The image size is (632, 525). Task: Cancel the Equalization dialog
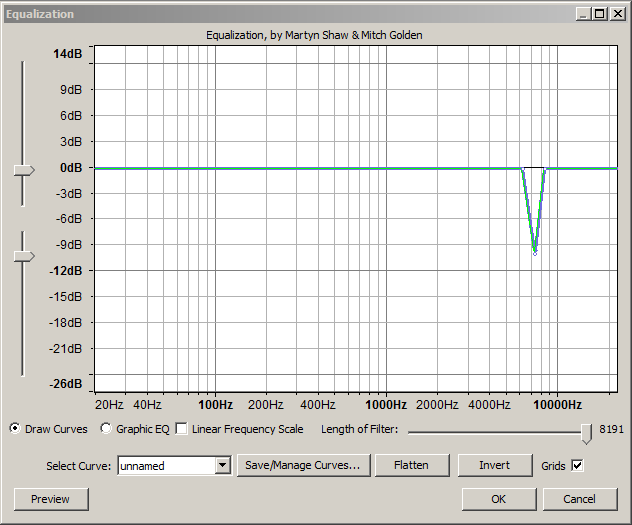click(579, 499)
